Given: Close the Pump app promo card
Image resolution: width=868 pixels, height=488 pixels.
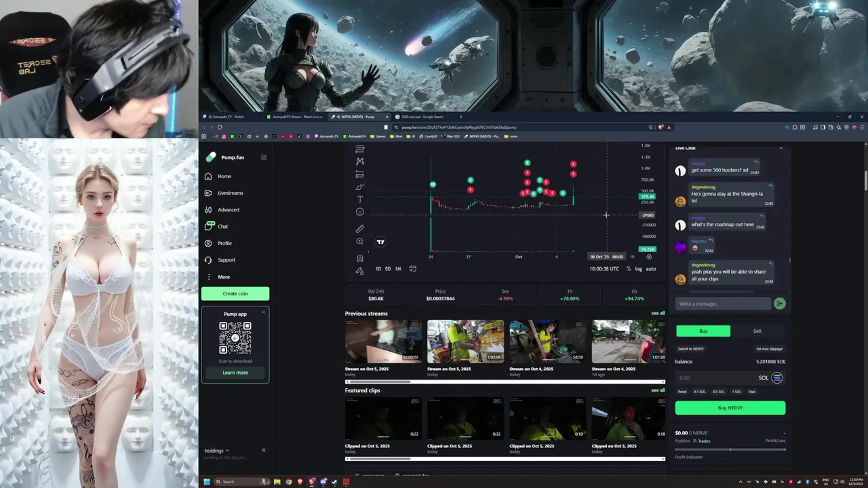Looking at the screenshot, I should tap(264, 312).
